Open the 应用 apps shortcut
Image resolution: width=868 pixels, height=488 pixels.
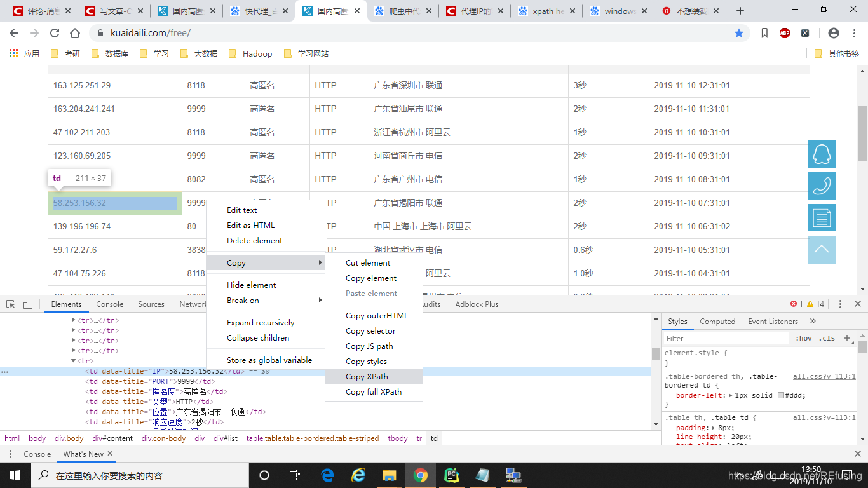click(x=24, y=53)
